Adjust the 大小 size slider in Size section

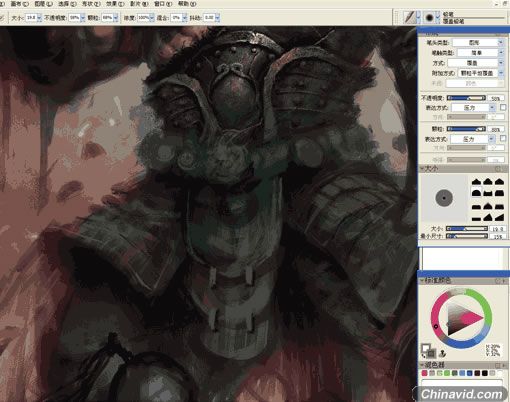(467, 229)
